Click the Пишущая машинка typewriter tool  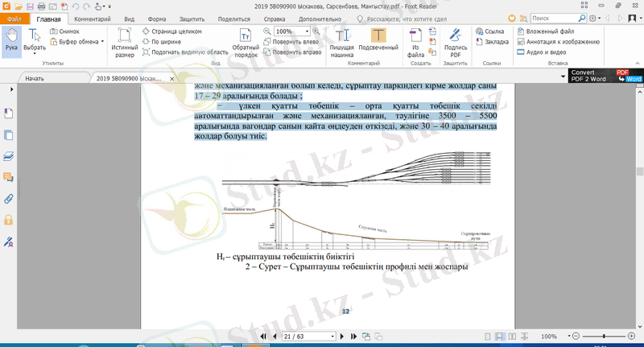(x=343, y=42)
